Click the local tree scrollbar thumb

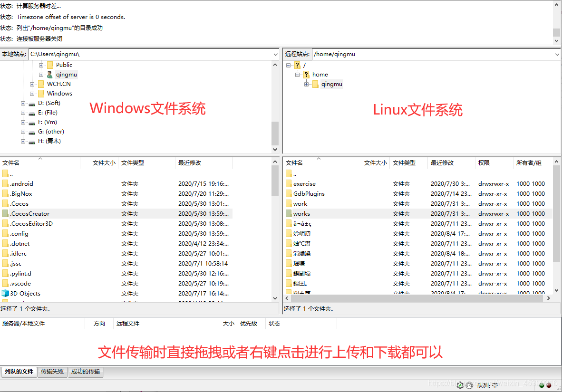[275, 134]
